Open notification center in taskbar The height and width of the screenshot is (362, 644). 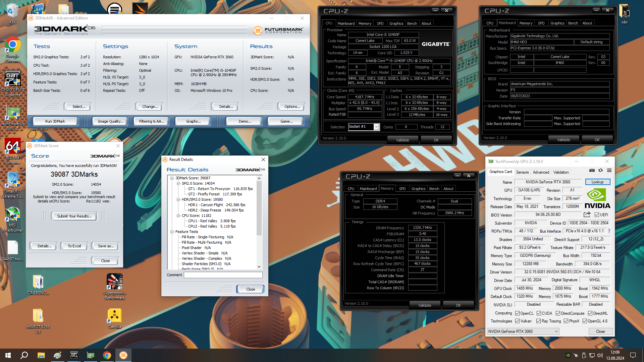point(633,355)
